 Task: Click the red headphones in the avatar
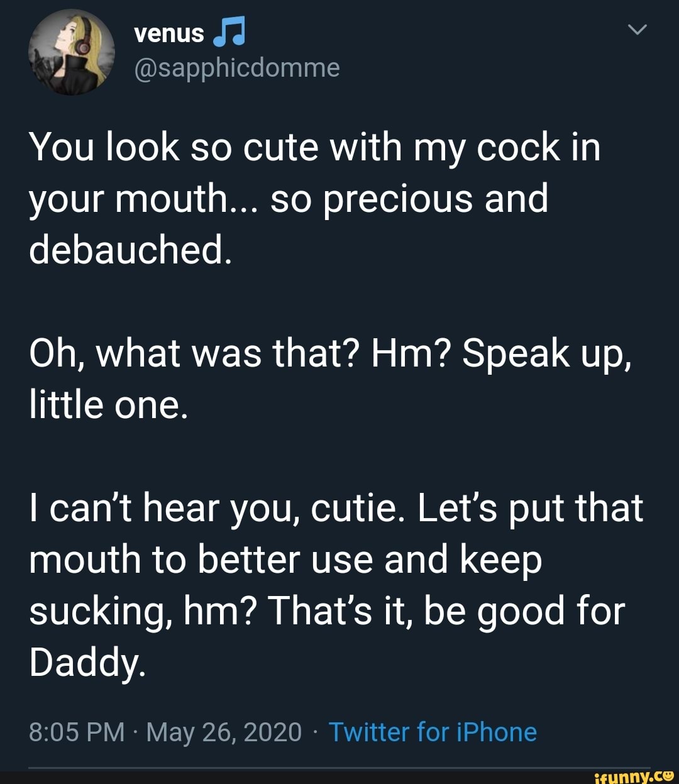[x=82, y=47]
